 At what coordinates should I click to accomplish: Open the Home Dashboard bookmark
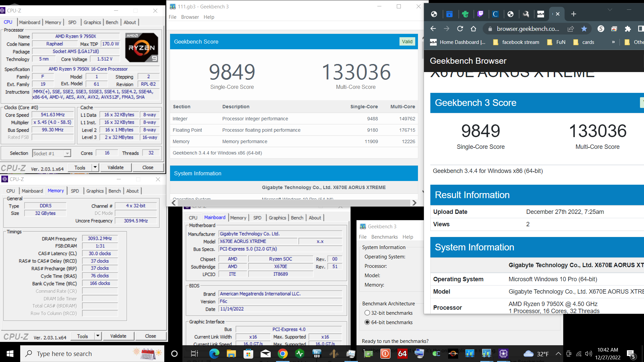click(x=458, y=42)
